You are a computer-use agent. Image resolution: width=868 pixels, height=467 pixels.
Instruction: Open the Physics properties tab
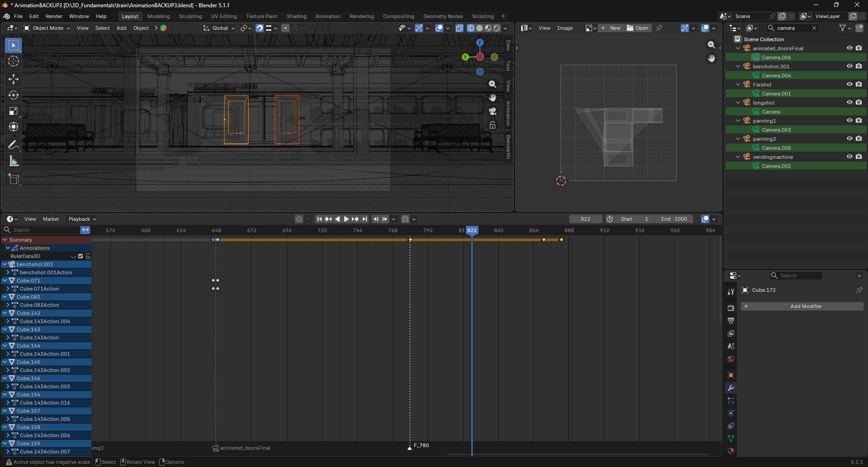(x=731, y=413)
